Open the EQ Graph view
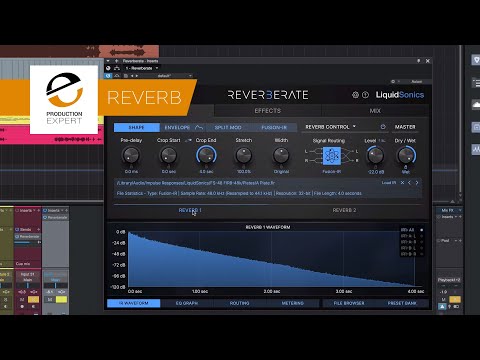Screen dimensions: 480x360 tap(187, 303)
